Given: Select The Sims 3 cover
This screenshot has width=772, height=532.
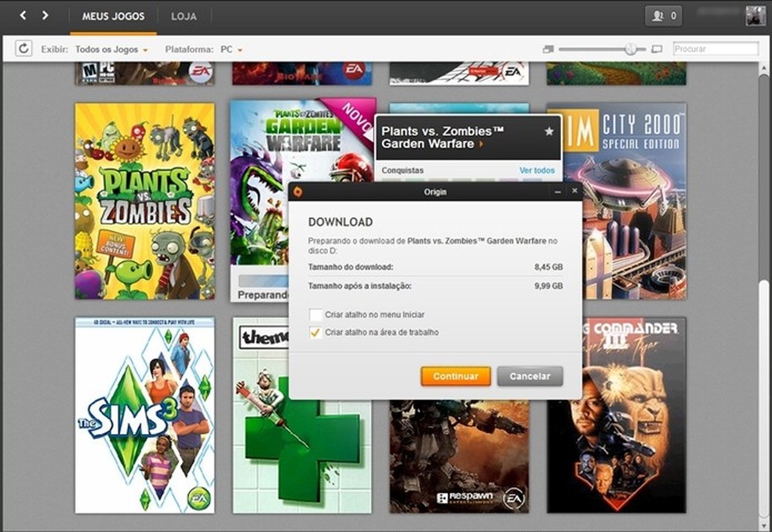Looking at the screenshot, I should (x=144, y=415).
